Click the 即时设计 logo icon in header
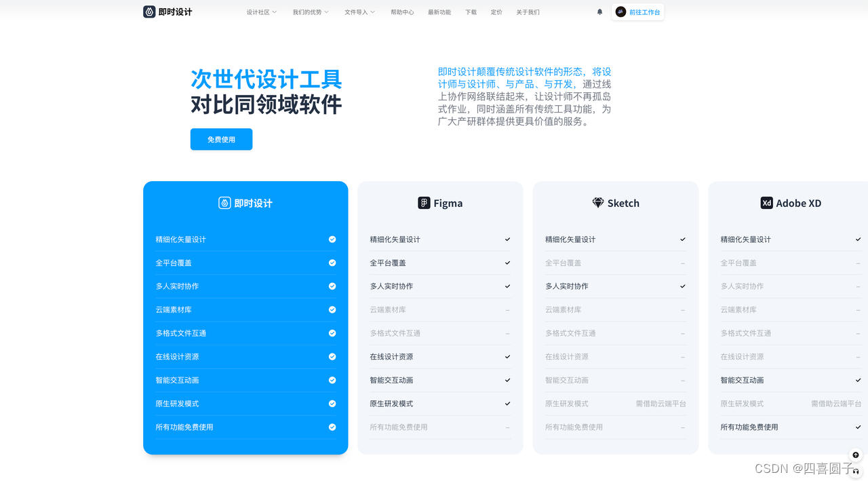Image resolution: width=868 pixels, height=481 pixels. 149,12
